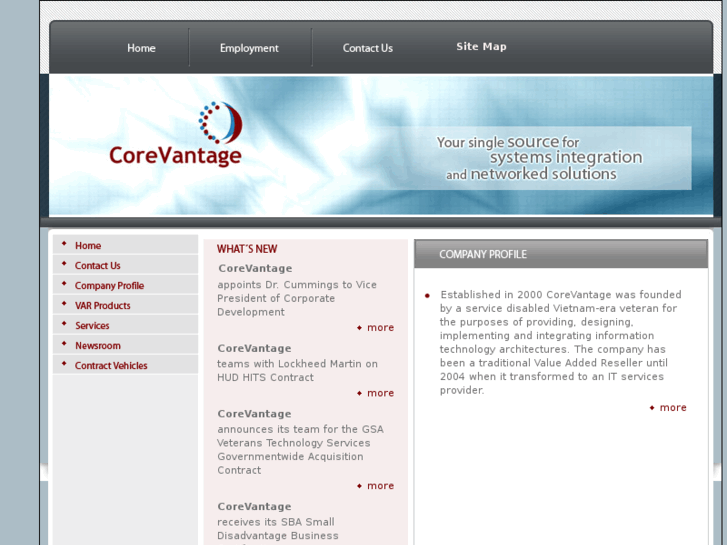Image resolution: width=727 pixels, height=545 pixels.
Task: Click the CoreVantage title above the Lockheed Martin news
Action: click(x=255, y=348)
